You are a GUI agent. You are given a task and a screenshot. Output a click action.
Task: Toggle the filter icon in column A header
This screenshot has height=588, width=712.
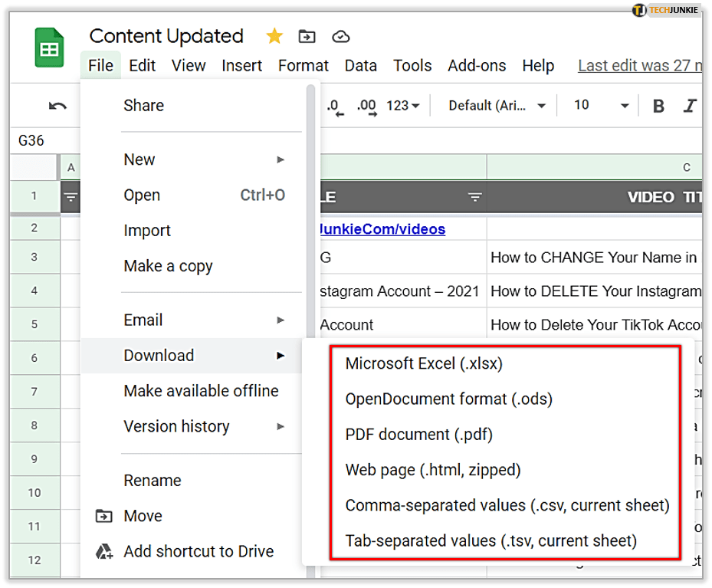(71, 198)
